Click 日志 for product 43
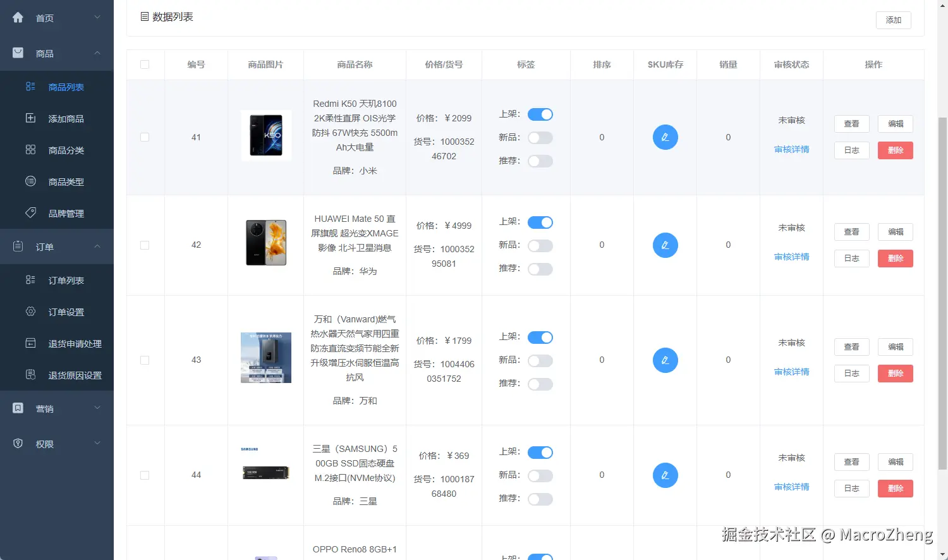Image resolution: width=948 pixels, height=560 pixels. tap(852, 374)
